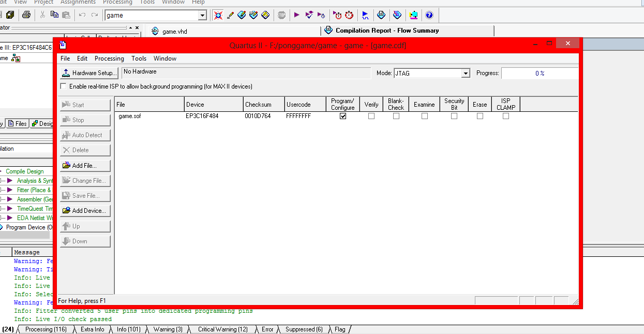Click the Save All icon in main toolbar
The height and width of the screenshot is (334, 644).
(10, 15)
